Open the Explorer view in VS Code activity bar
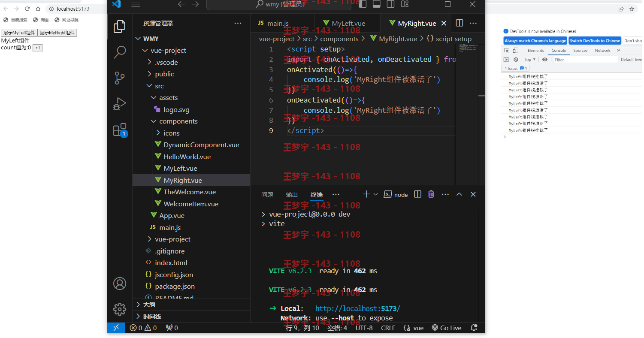The height and width of the screenshot is (338, 644). point(119,27)
